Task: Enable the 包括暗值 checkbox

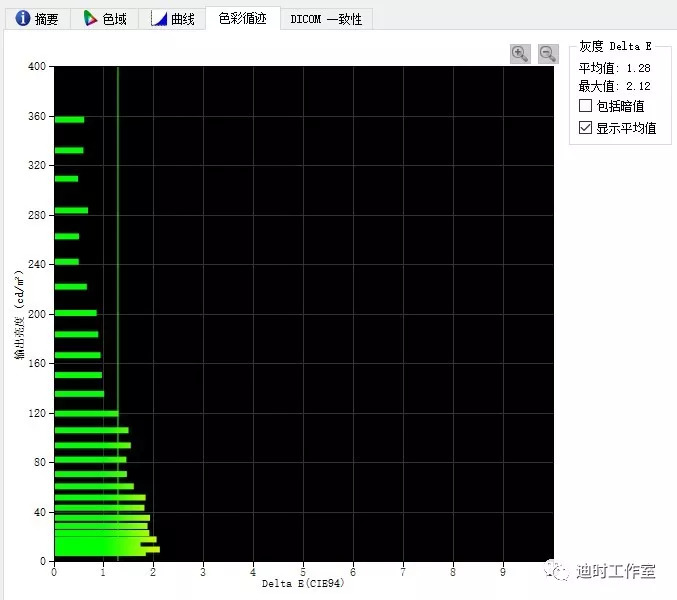Action: click(x=585, y=106)
